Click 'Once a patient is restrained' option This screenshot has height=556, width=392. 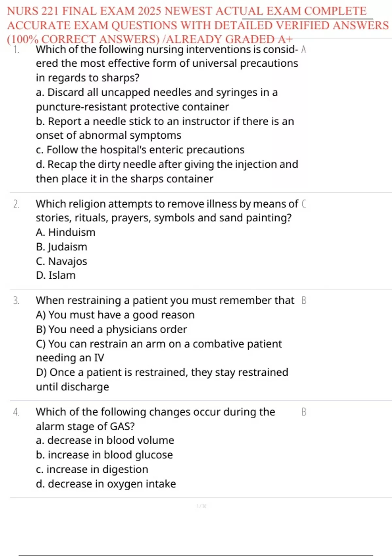[162, 372]
